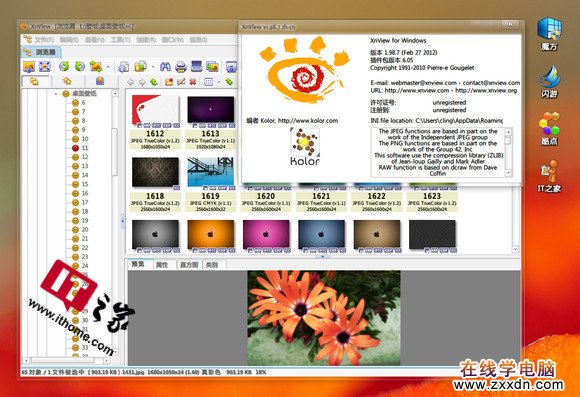Select the purple thumbnail 1613
The image size is (580, 397).
click(210, 110)
